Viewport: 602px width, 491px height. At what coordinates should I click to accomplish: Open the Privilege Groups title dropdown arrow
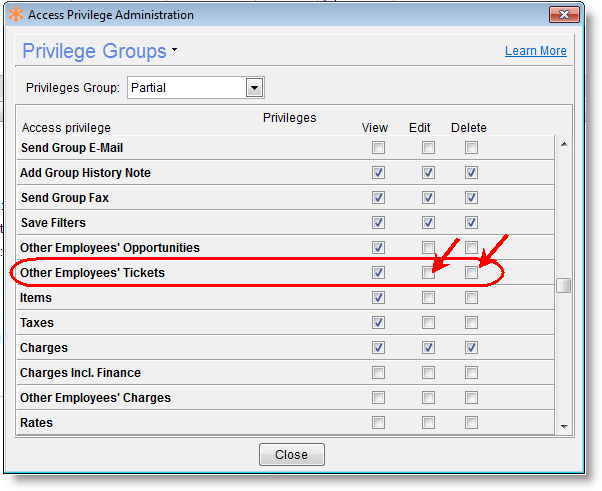pyautogui.click(x=174, y=49)
